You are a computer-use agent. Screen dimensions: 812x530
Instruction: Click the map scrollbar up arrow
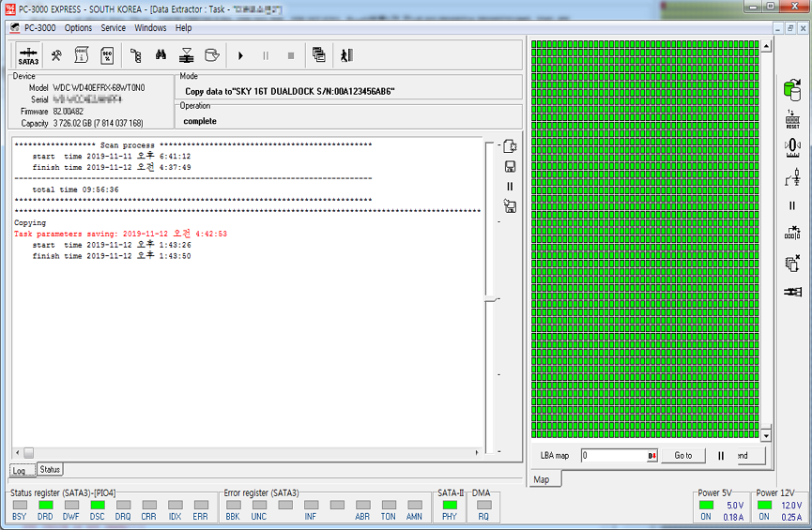click(766, 47)
